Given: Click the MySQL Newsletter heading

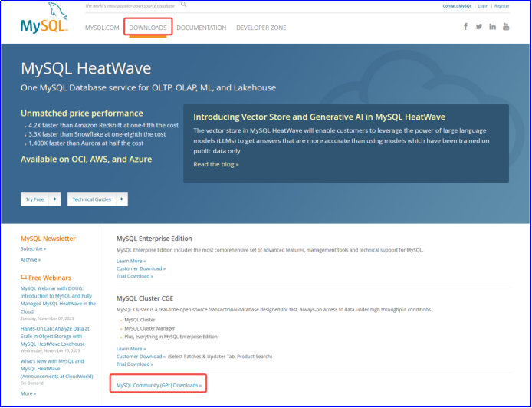Looking at the screenshot, I should (x=48, y=239).
